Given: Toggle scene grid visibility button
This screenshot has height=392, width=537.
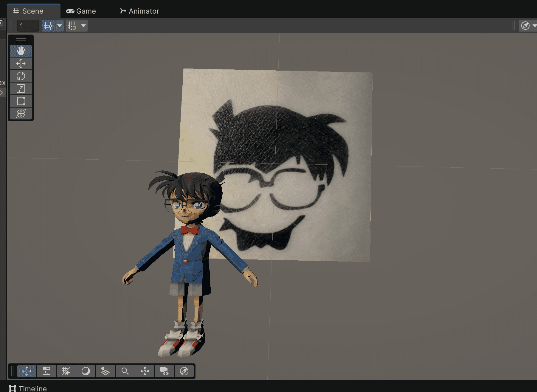Looking at the screenshot, I should pos(48,26).
